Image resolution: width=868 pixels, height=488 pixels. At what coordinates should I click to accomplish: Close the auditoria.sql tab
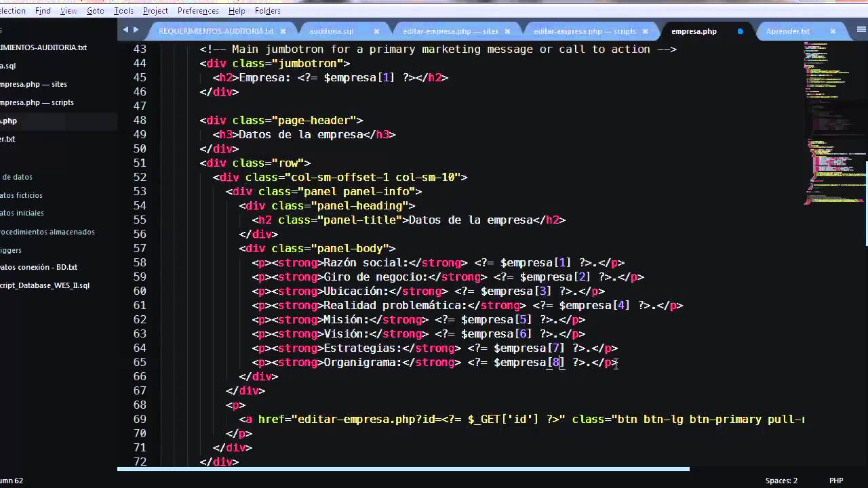pos(376,31)
